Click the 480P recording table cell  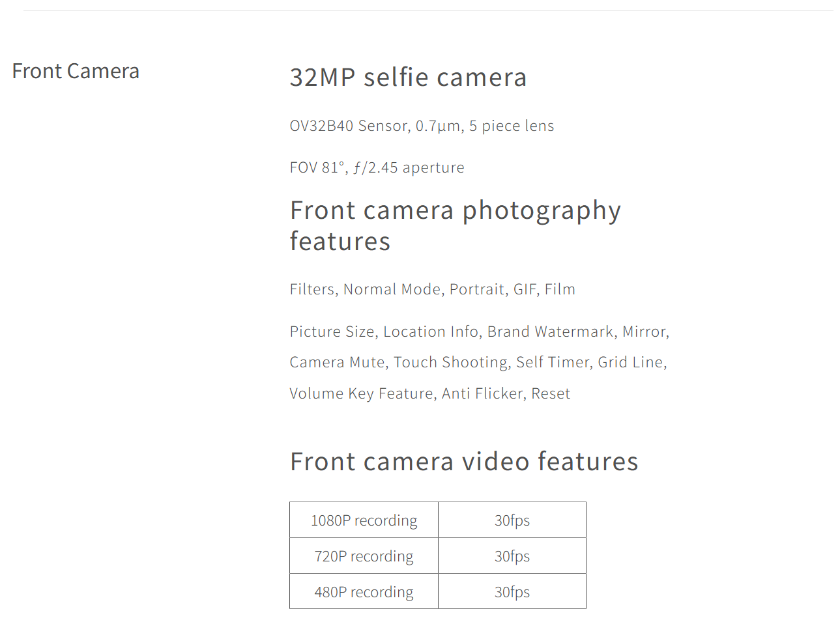[x=364, y=591]
